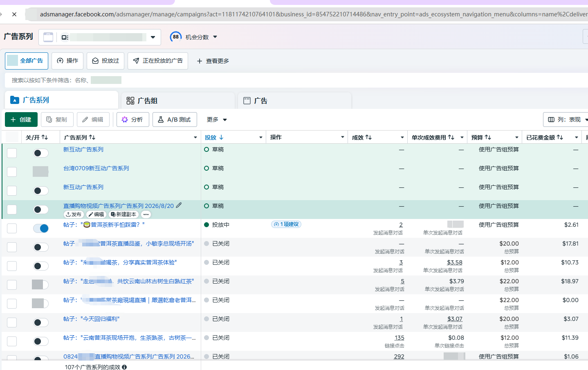The width and height of the screenshot is (588, 370).
Task: Open the three-dot more actions for the draft row
Action: (146, 214)
